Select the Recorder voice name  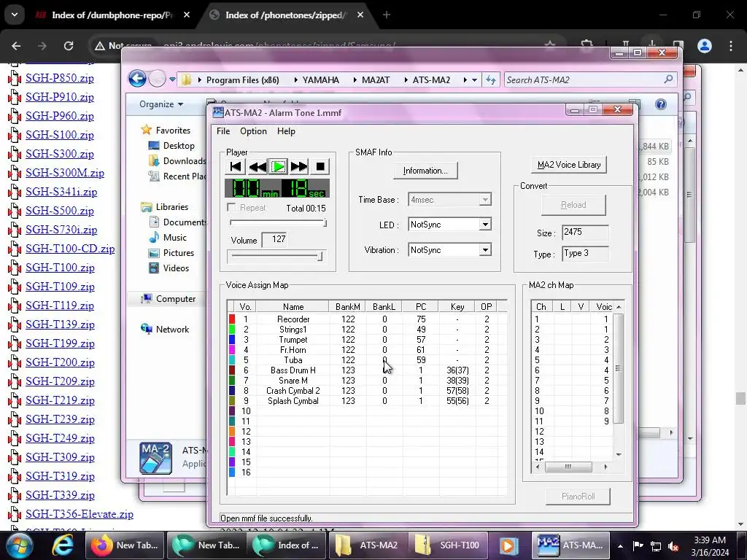point(293,319)
